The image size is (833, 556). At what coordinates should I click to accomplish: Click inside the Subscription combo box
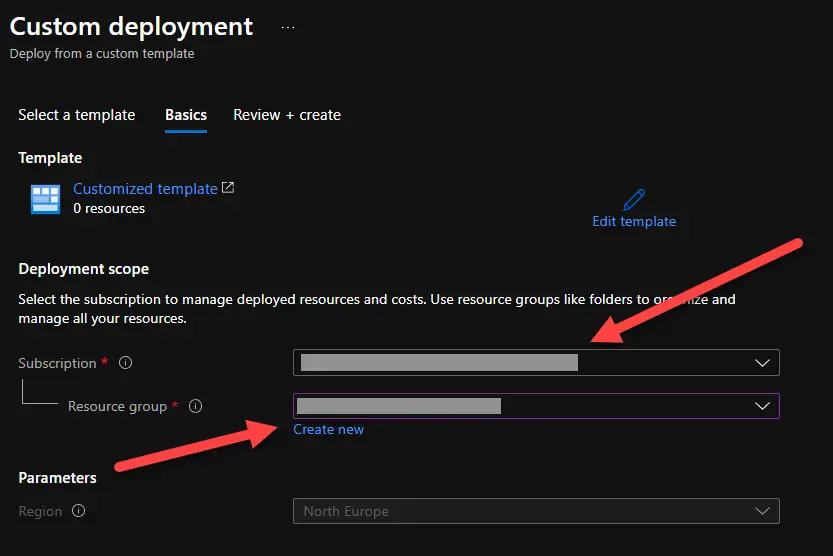tap(520, 362)
